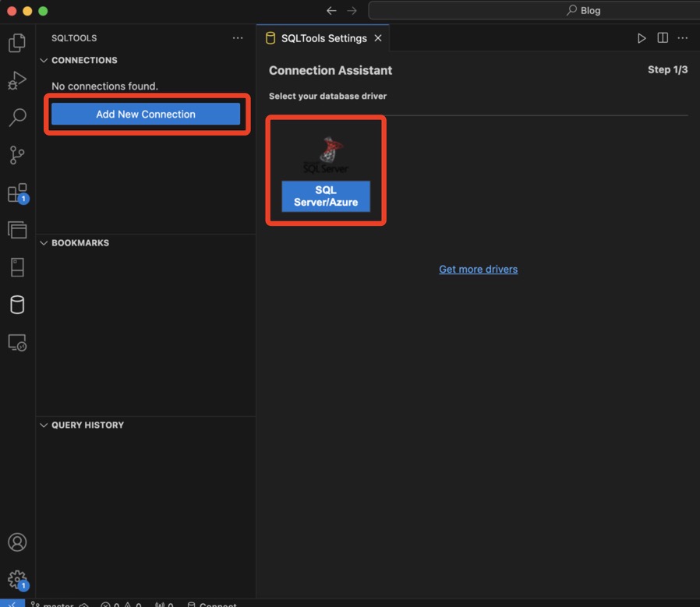The image size is (700, 607).
Task: Open the Extensions view with badge
Action: click(18, 193)
